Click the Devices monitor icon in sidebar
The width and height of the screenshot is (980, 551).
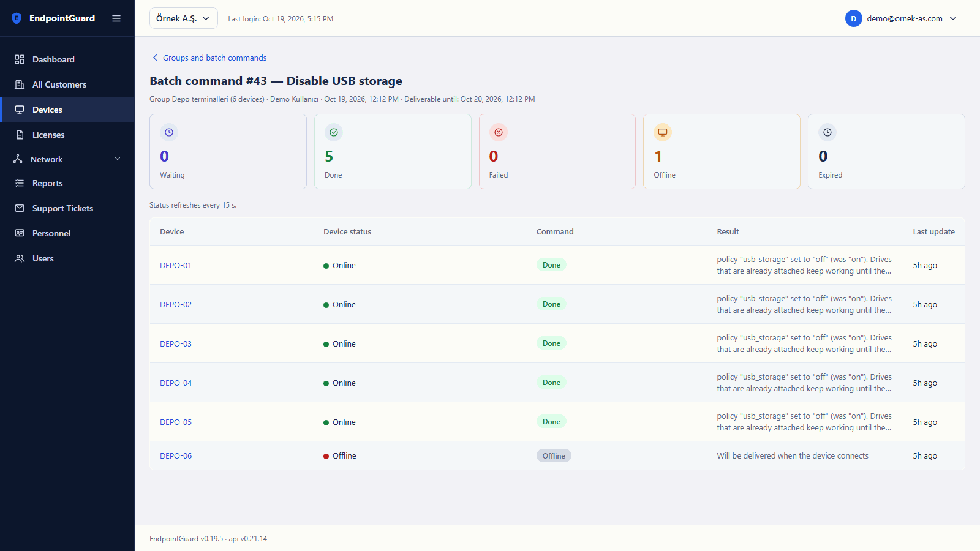click(x=20, y=110)
